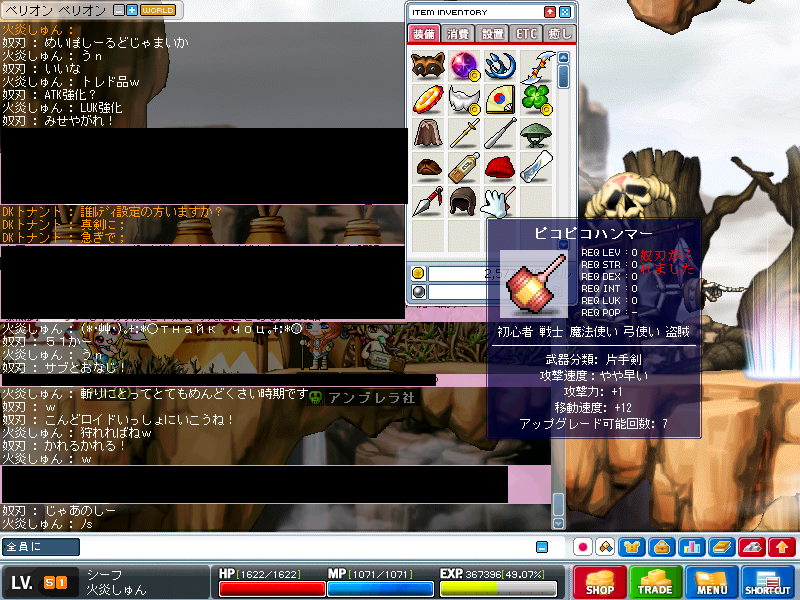Click the chat text input field
The height and width of the screenshot is (600, 800).
(306, 547)
